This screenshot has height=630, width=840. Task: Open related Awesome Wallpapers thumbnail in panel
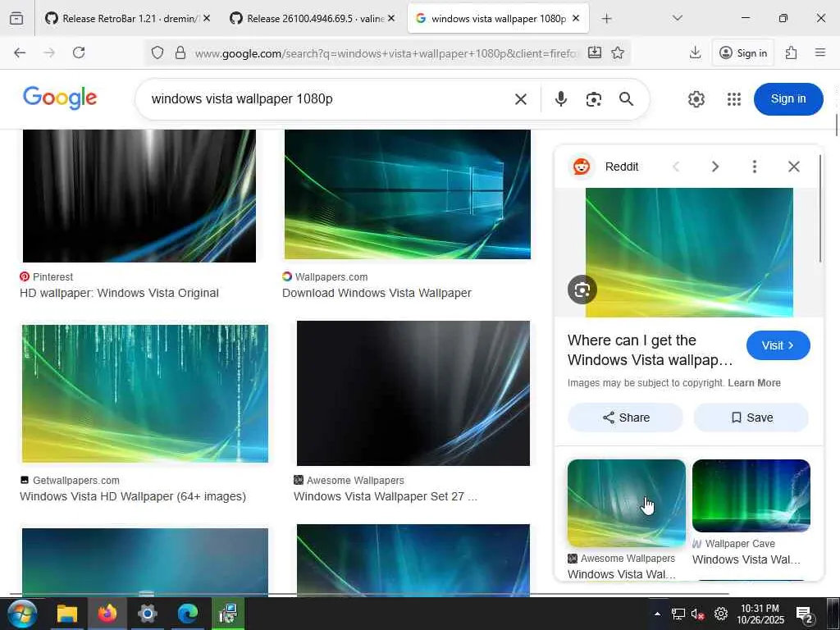(626, 503)
